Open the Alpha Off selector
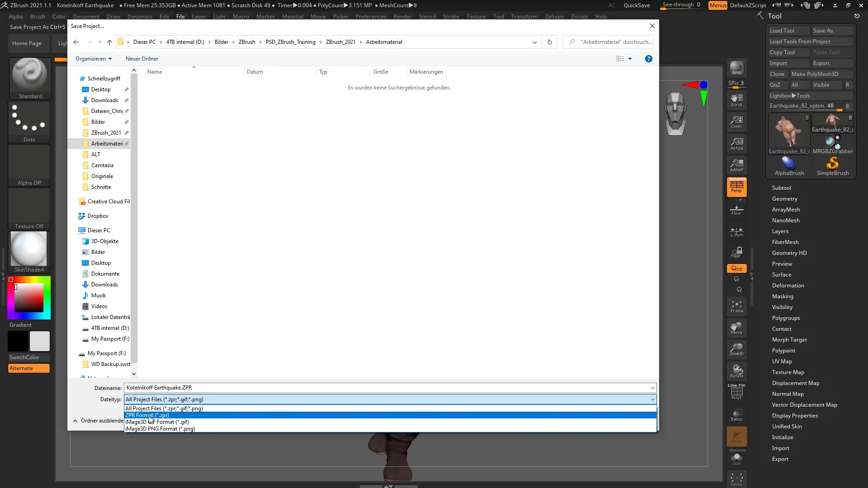This screenshot has width=868, height=488. pos(29,165)
